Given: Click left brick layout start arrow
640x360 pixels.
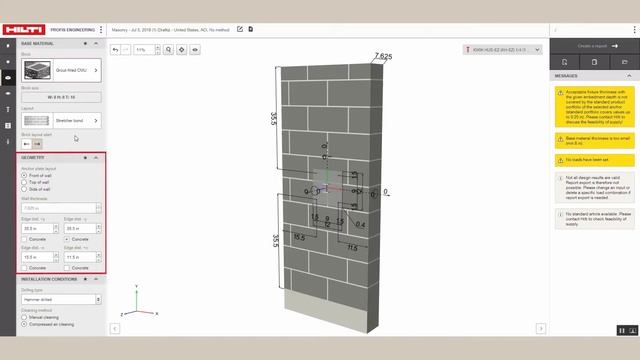Looking at the screenshot, I should point(27,144).
